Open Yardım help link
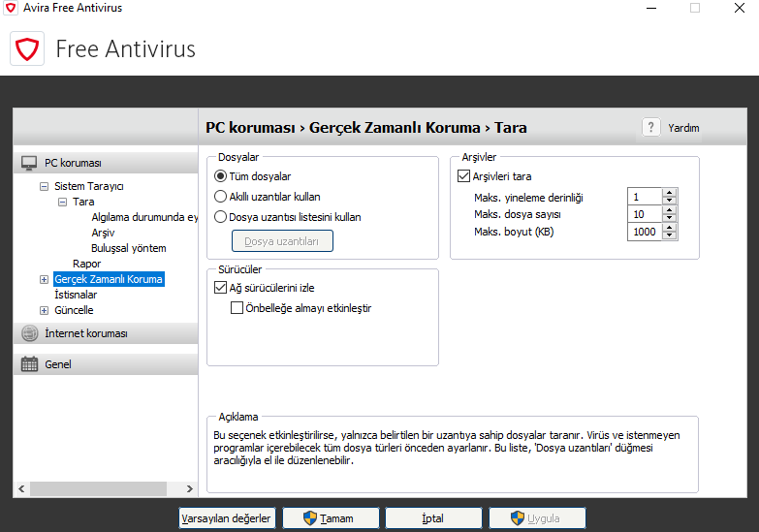759x532 pixels. (x=683, y=128)
